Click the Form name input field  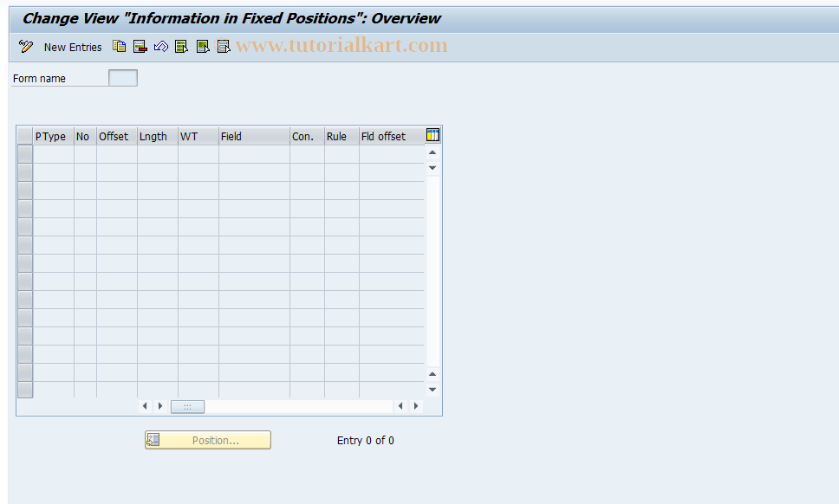click(x=122, y=78)
